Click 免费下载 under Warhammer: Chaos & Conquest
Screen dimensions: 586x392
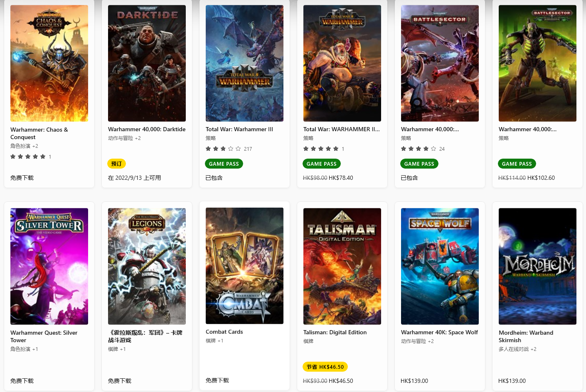click(22, 178)
